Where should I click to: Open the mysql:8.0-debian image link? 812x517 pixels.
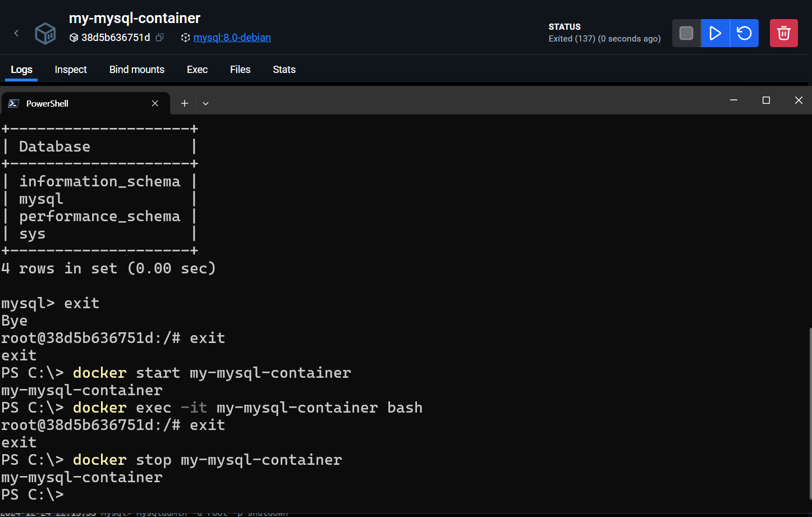(x=232, y=38)
